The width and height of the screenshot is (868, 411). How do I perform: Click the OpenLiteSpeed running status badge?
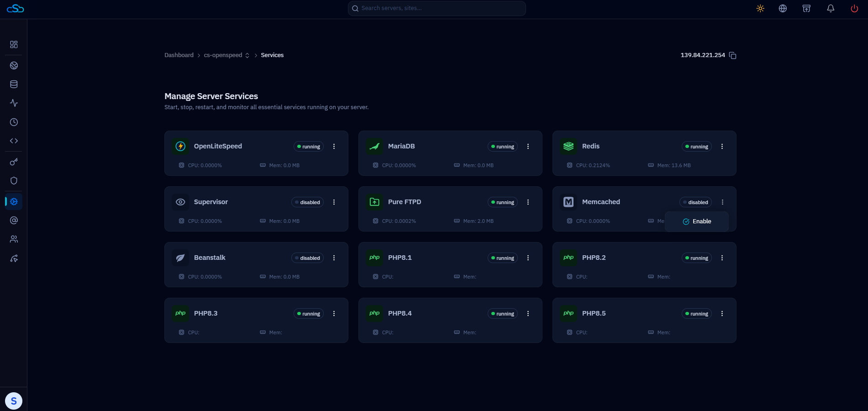click(x=309, y=147)
